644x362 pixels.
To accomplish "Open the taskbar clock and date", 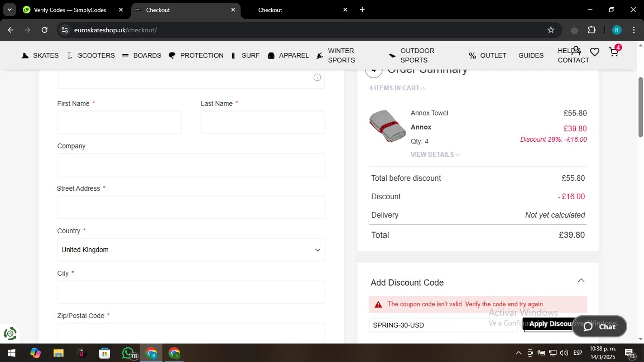I will coord(603,353).
